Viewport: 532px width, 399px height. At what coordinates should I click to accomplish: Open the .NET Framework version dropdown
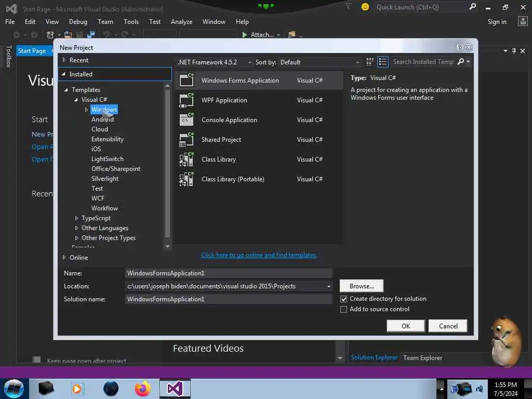click(215, 62)
